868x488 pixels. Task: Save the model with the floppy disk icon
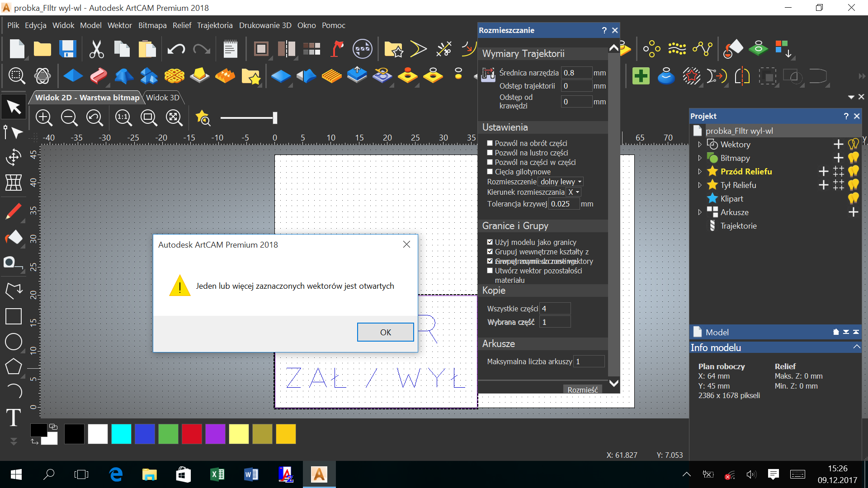coord(68,49)
